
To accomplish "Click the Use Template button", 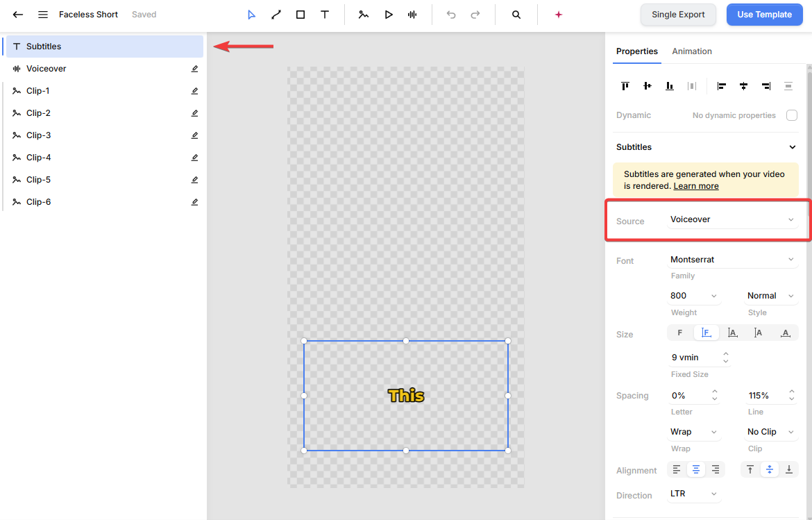I will coord(764,15).
